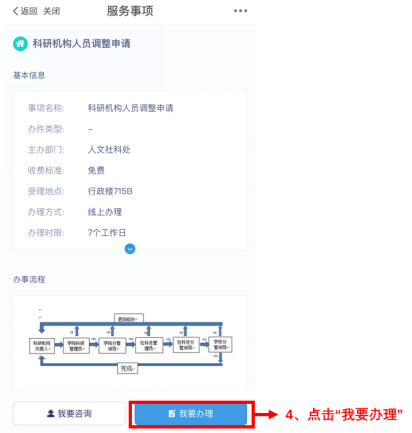Expand more basic info with blue chevron
This screenshot has width=412, height=433.
(x=130, y=249)
